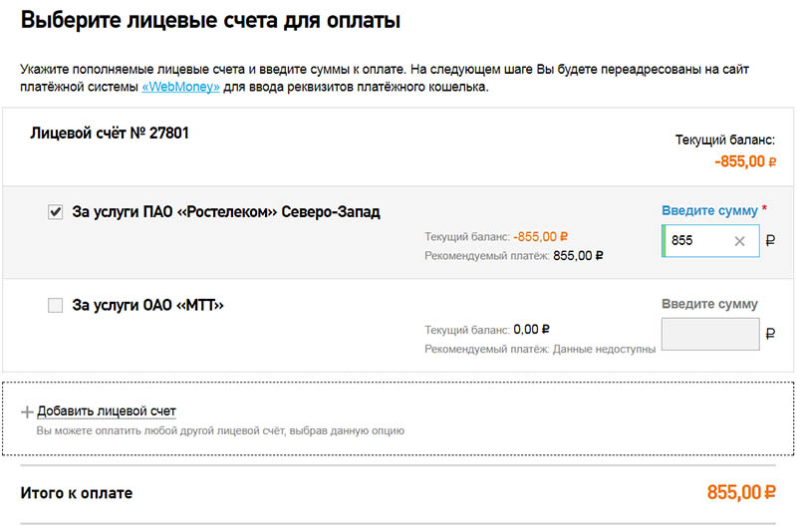The width and height of the screenshot is (797, 532).
Task: Click the gray Введите сумму label for МТТ
Action: pyautogui.click(x=709, y=304)
